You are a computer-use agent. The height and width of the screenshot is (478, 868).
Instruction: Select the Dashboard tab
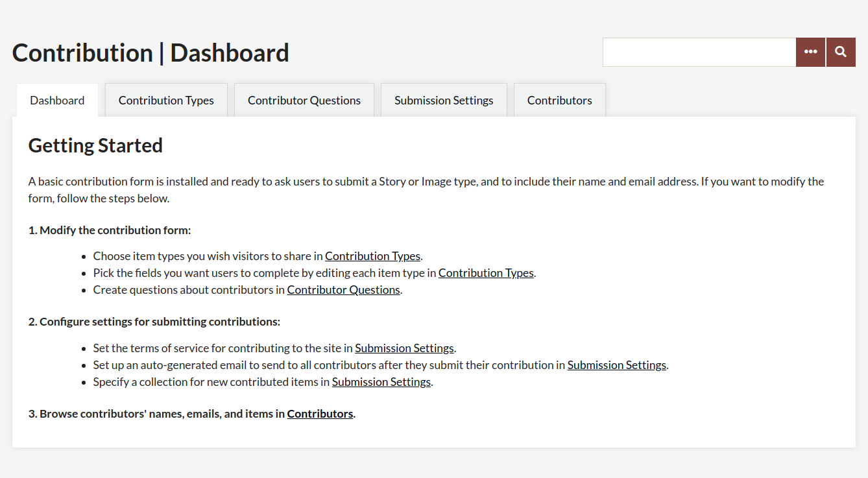[57, 100]
